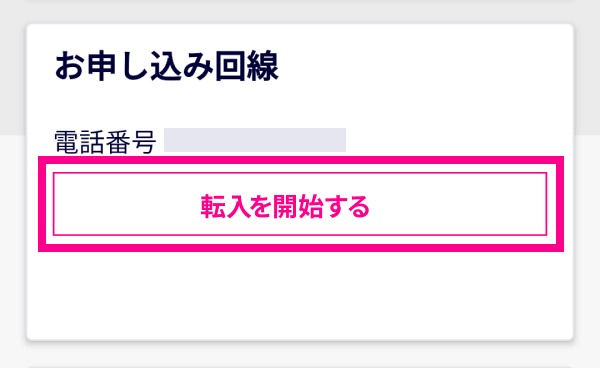Start the transfer via the pink outlined button

300,204
